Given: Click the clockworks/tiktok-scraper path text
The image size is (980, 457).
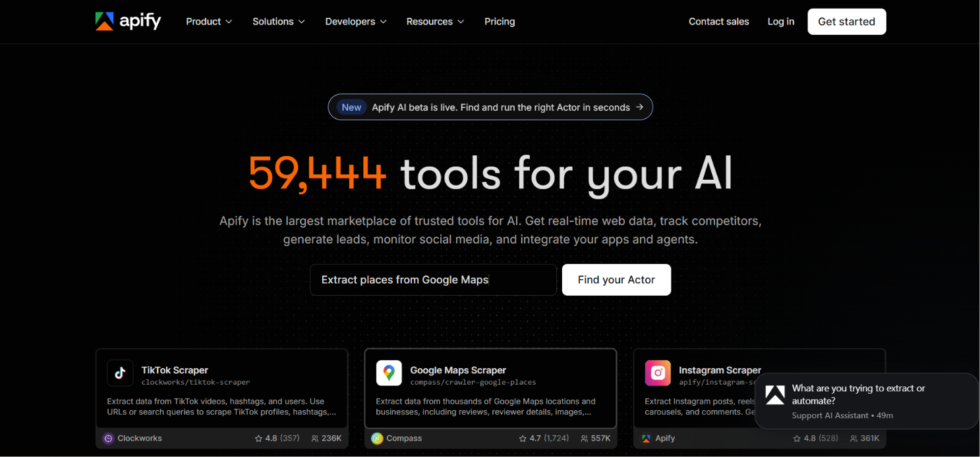Looking at the screenshot, I should pos(196,382).
